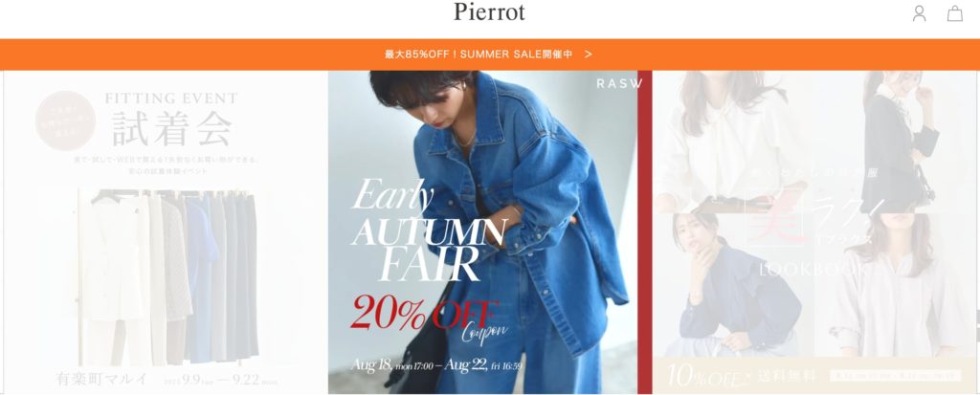Screen dimensions: 980x395
Task: Select the RASW brand label on banner
Action: (619, 84)
